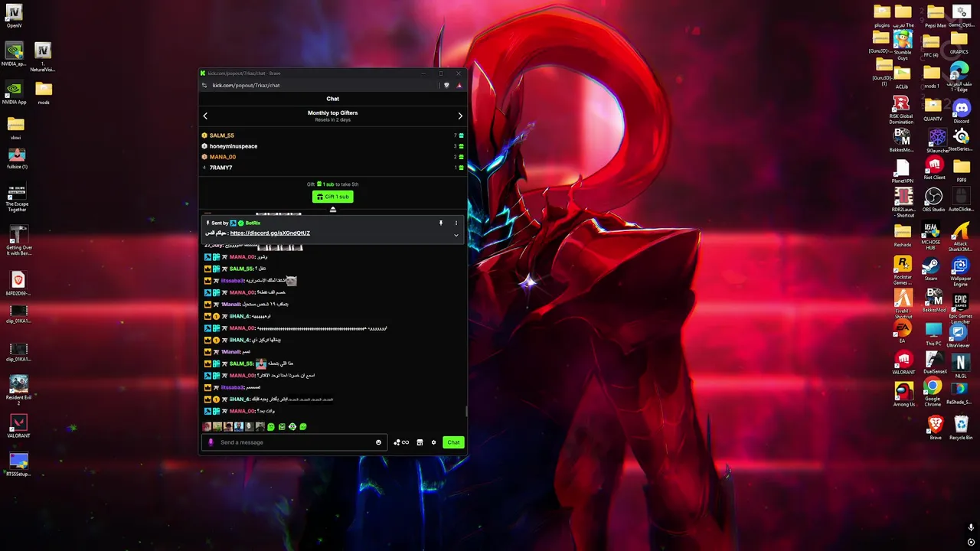Open Rockstar Games Launcher icon
The width and height of the screenshot is (980, 551).
tap(903, 272)
